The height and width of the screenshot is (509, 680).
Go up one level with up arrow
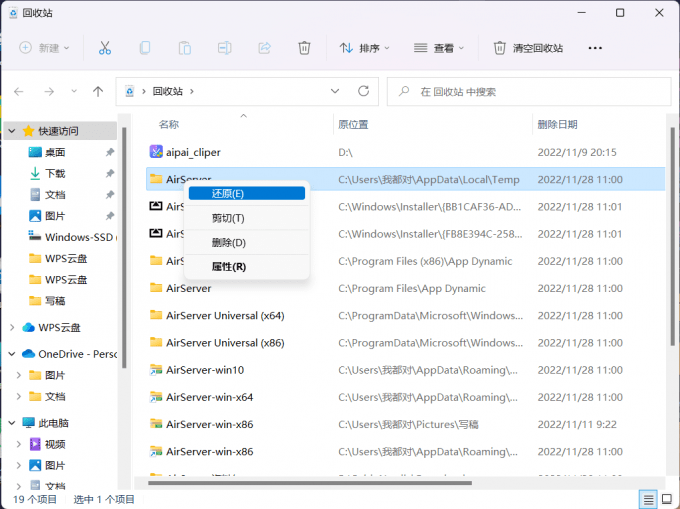98,91
